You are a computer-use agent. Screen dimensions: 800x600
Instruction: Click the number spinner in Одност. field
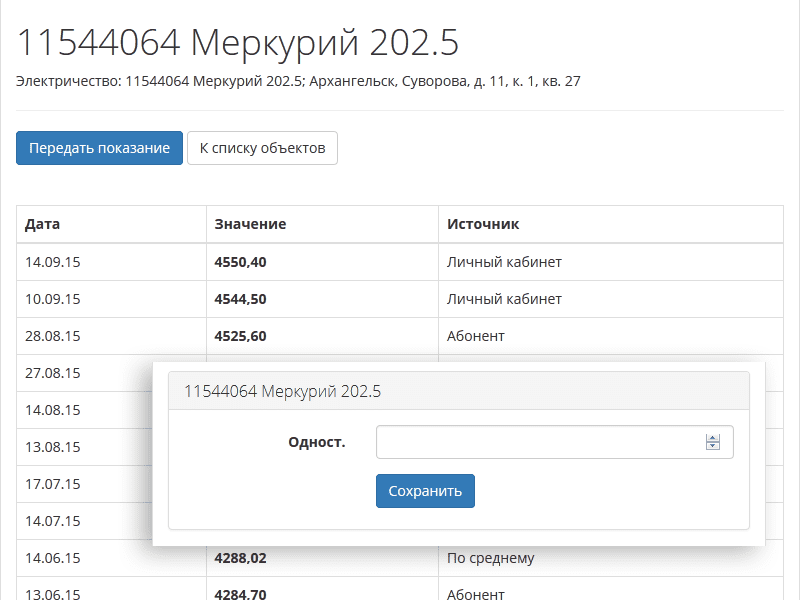coord(713,442)
